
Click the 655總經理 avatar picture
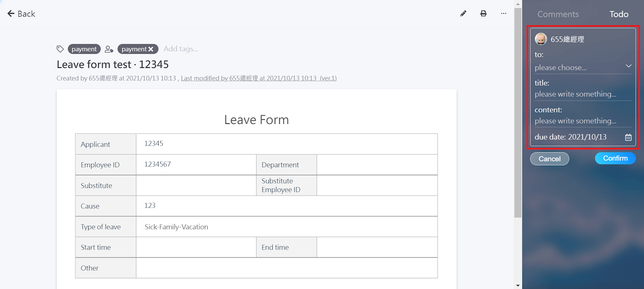pyautogui.click(x=541, y=39)
